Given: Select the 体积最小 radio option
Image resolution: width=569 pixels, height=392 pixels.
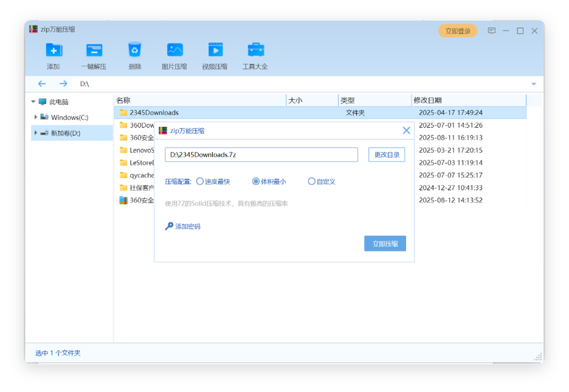Looking at the screenshot, I should 256,181.
